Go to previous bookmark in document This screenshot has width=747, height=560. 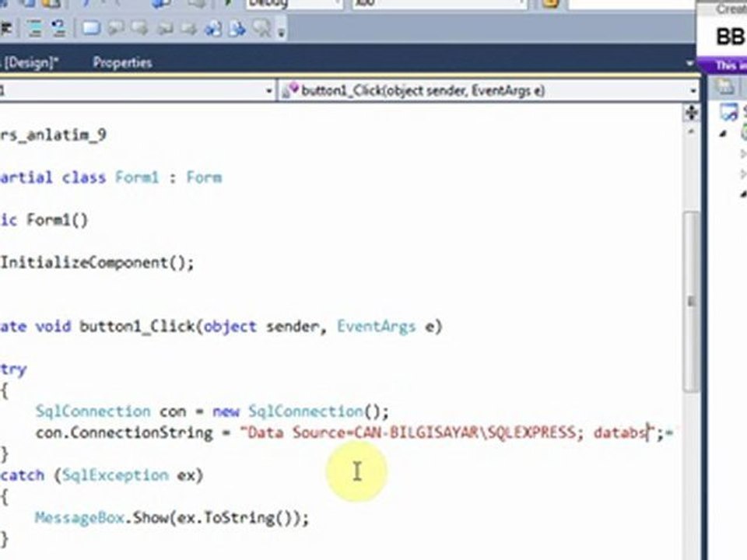pyautogui.click(x=213, y=29)
